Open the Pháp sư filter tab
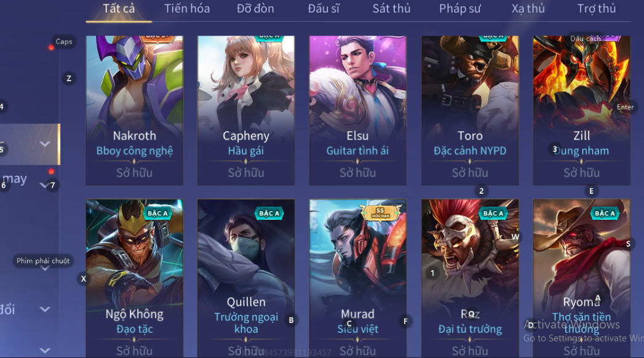 click(459, 9)
